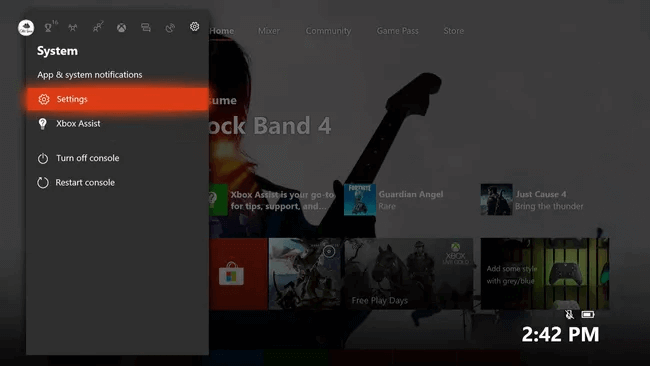
Task: Open the Free Play Days tile
Action: (x=408, y=274)
